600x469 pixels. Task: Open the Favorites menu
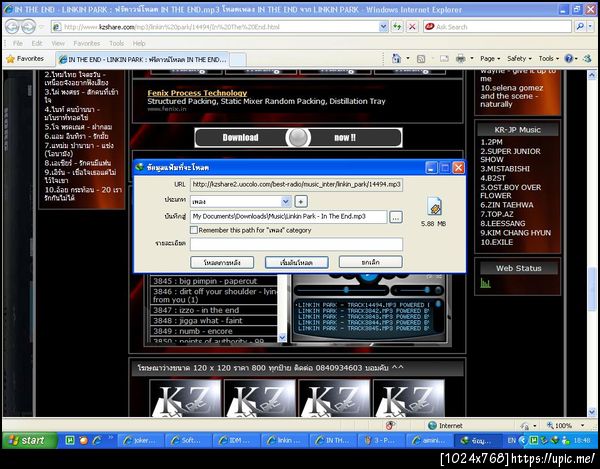point(87,43)
